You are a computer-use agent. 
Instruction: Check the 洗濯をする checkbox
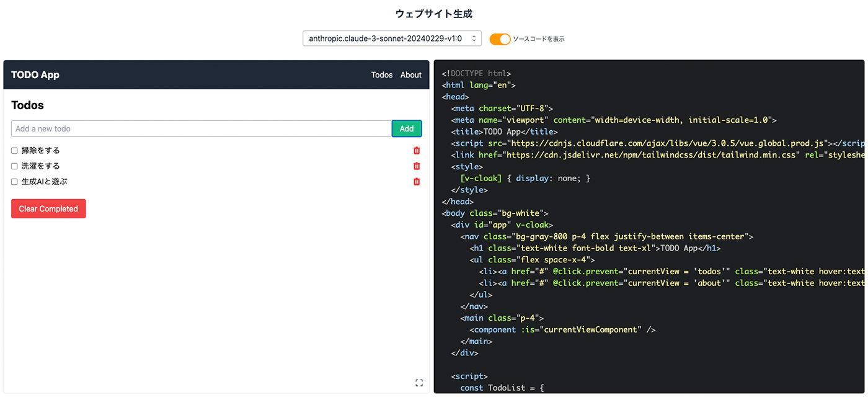click(x=14, y=166)
